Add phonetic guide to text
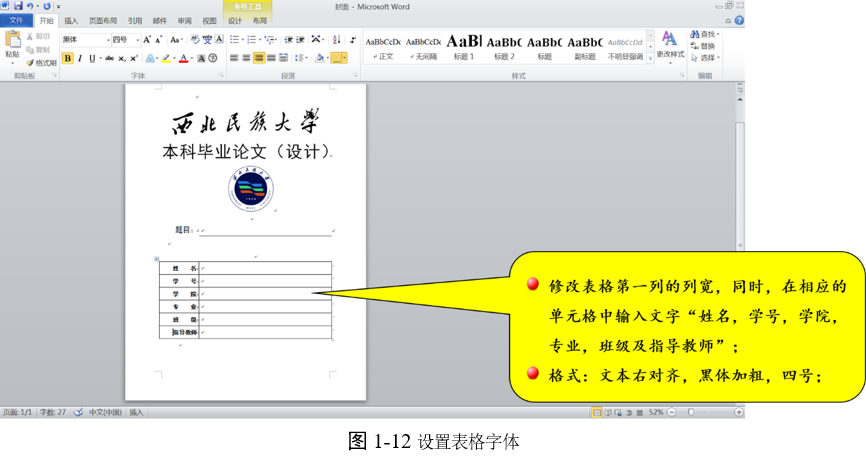The width and height of the screenshot is (866, 466). (x=207, y=40)
